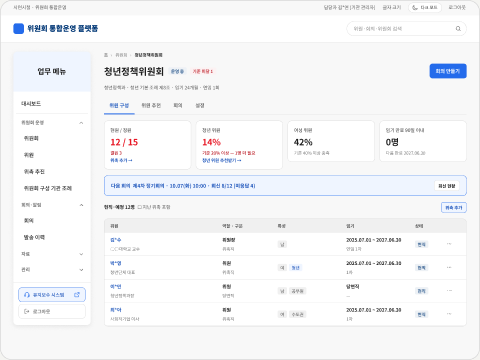
Task: Open member 이*연 profile link
Action: (116, 287)
